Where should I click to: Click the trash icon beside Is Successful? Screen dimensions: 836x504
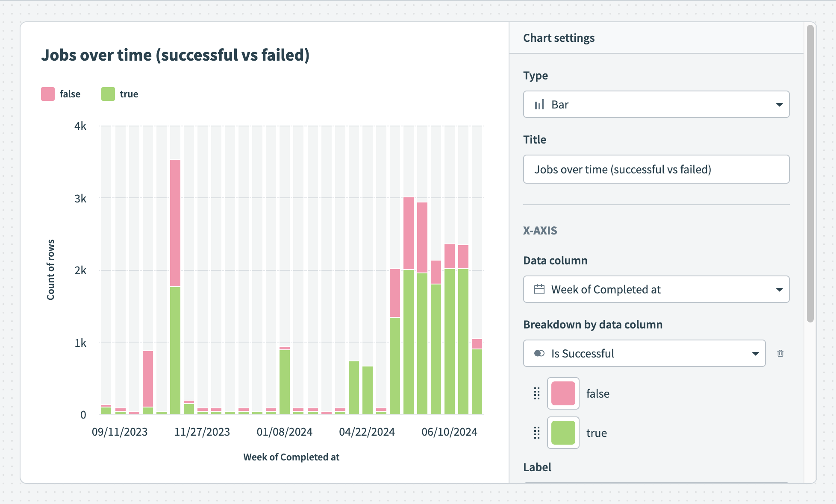pyautogui.click(x=780, y=353)
